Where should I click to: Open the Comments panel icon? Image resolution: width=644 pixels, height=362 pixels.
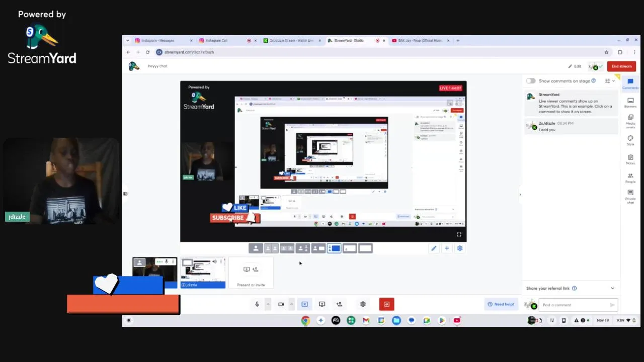pyautogui.click(x=630, y=83)
